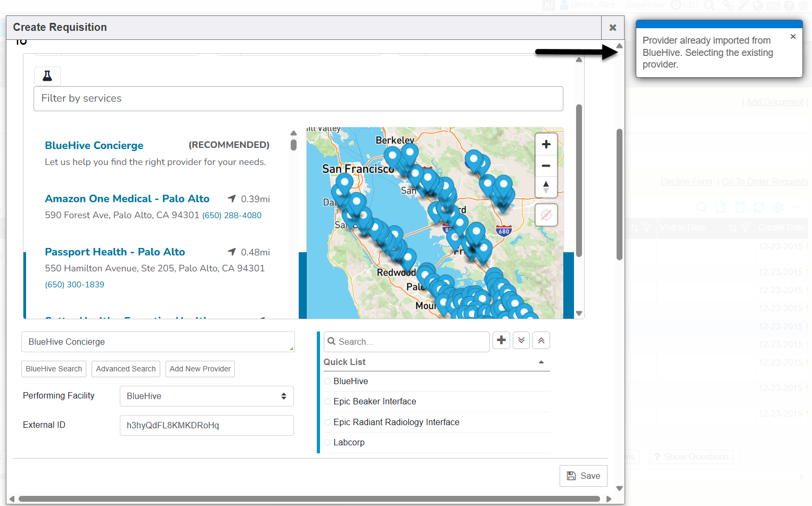Viewport: 812px width, 506px height.
Task: Open help via question mark icon
Action: pyautogui.click(x=789, y=5)
